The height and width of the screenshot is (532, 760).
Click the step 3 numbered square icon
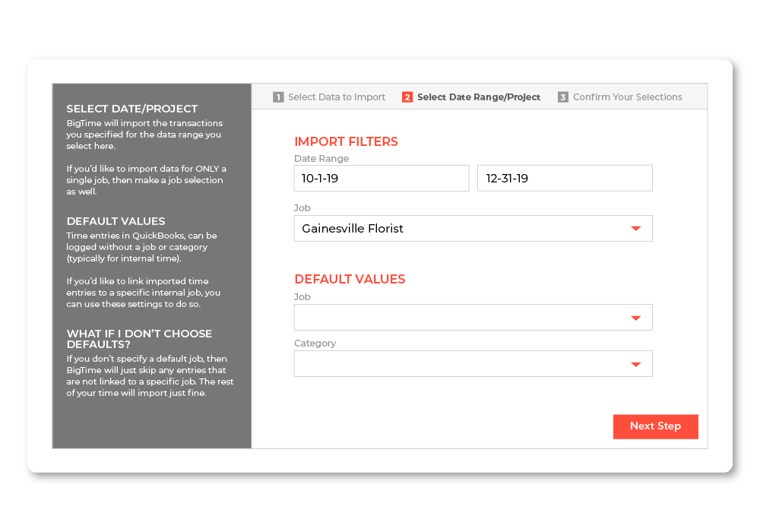(x=563, y=97)
